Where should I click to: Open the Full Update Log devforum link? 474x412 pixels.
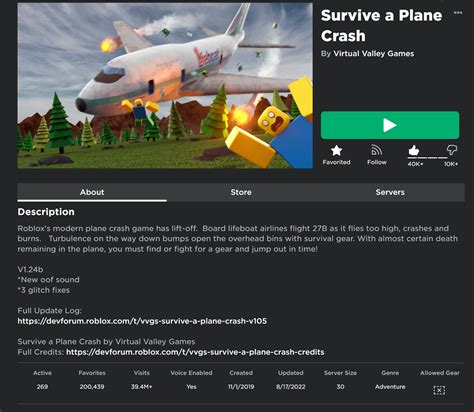[142, 321]
